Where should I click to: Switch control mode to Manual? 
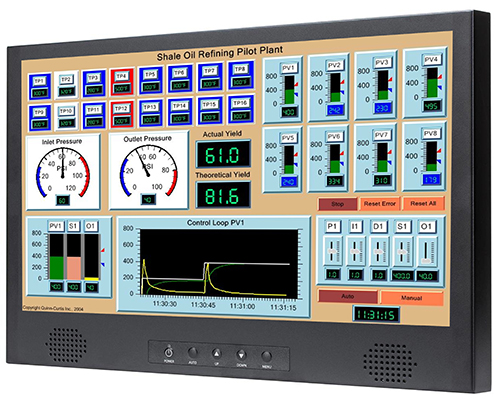pos(412,298)
